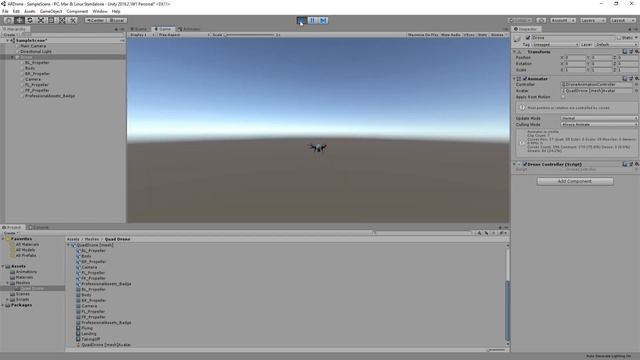The image size is (640, 360).
Task: Open the File menu
Action: 5,11
